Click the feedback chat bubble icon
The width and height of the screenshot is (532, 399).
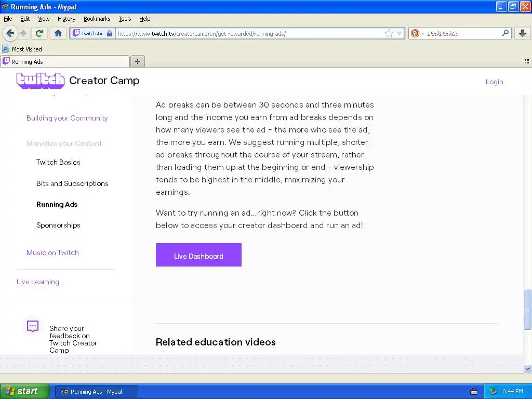(x=33, y=326)
